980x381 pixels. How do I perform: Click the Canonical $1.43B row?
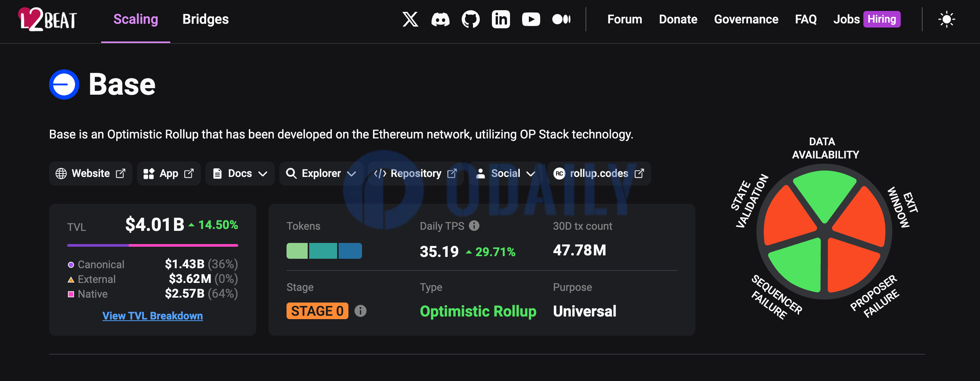coord(153,264)
